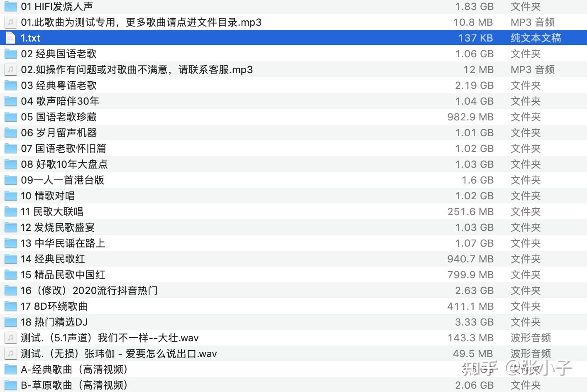Click folder icon of 04 歌声陪伴30年

click(10, 101)
